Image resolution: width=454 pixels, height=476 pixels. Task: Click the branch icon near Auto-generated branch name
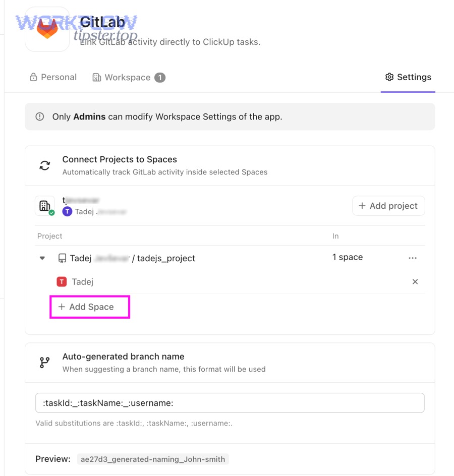44,362
